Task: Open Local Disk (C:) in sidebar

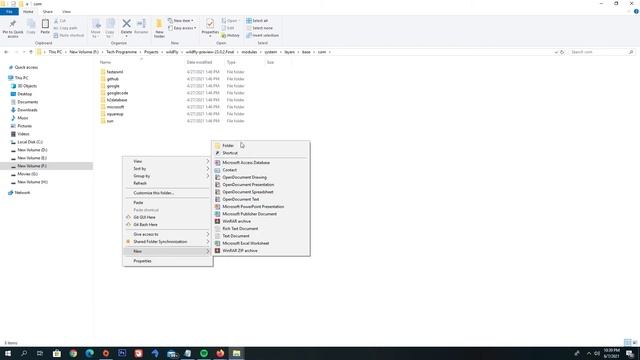Action: click(x=30, y=142)
